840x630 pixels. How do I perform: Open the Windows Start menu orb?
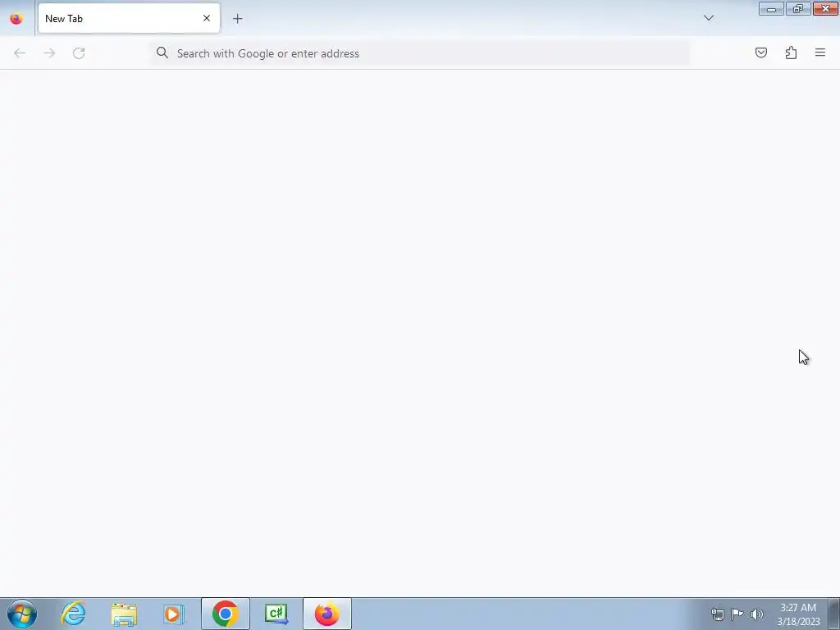point(22,614)
